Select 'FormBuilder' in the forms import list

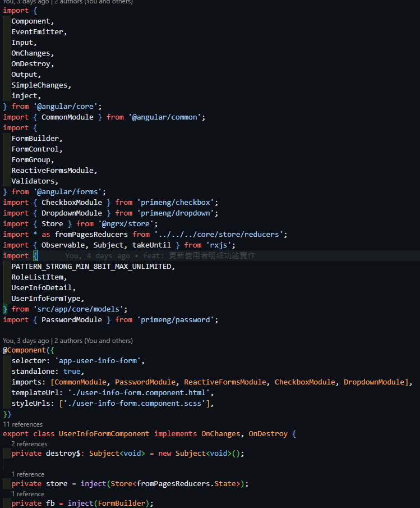pos(35,138)
